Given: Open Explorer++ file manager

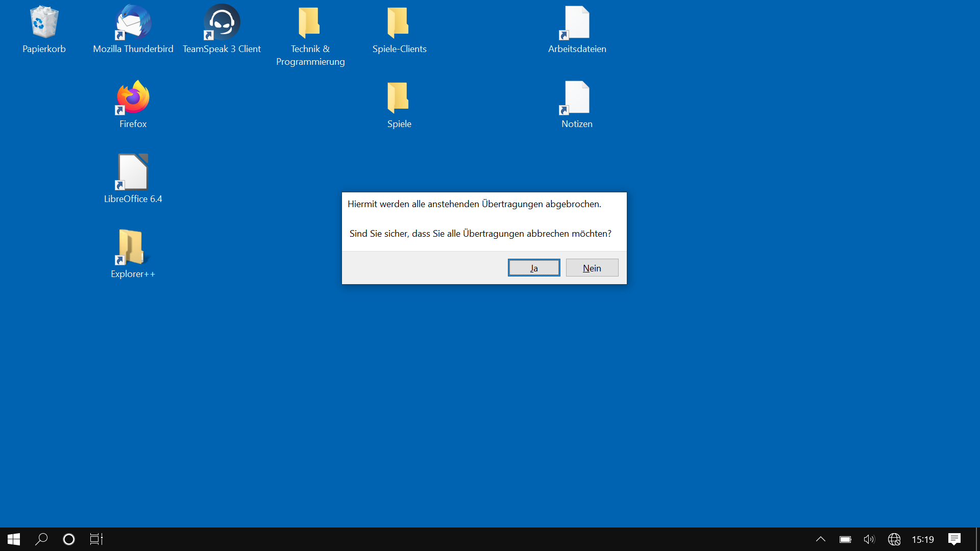Looking at the screenshot, I should (132, 247).
